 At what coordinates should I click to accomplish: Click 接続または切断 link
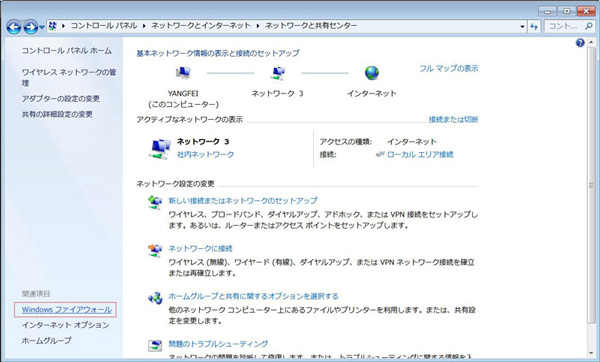tap(453, 119)
